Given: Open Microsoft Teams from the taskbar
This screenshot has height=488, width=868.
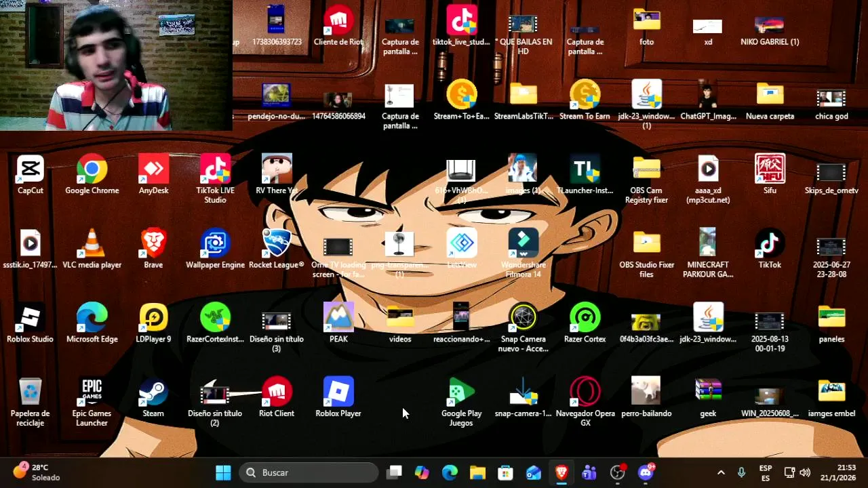Looking at the screenshot, I should (589, 472).
